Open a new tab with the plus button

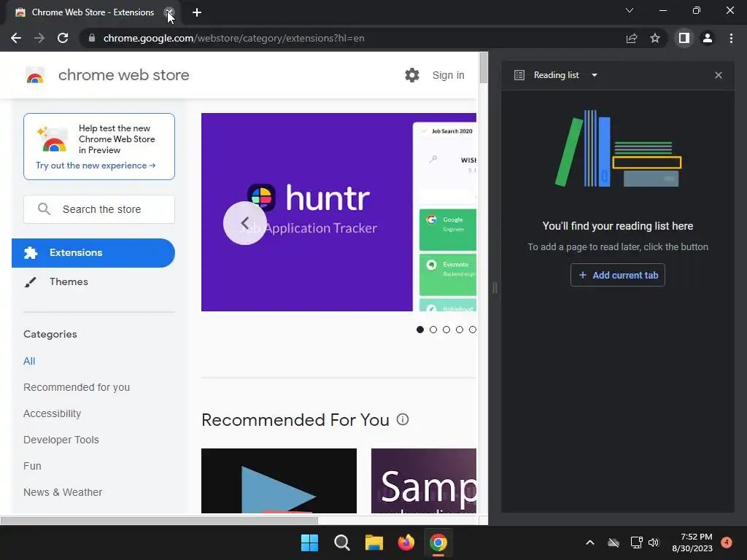[197, 12]
